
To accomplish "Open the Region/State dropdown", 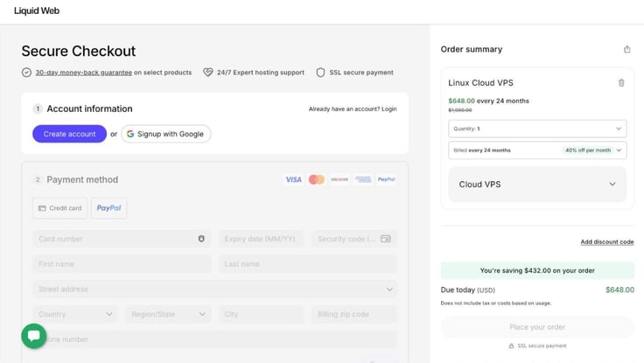I will click(168, 314).
